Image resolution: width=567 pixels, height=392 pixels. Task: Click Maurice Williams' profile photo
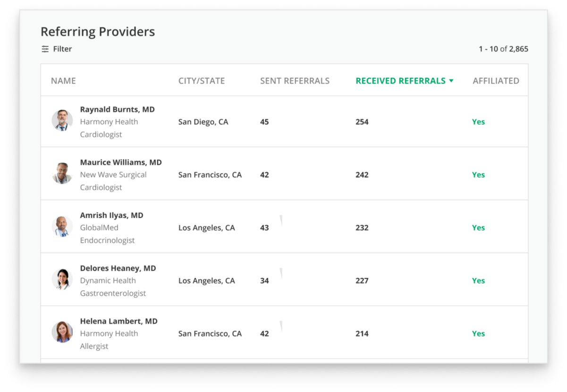click(62, 174)
